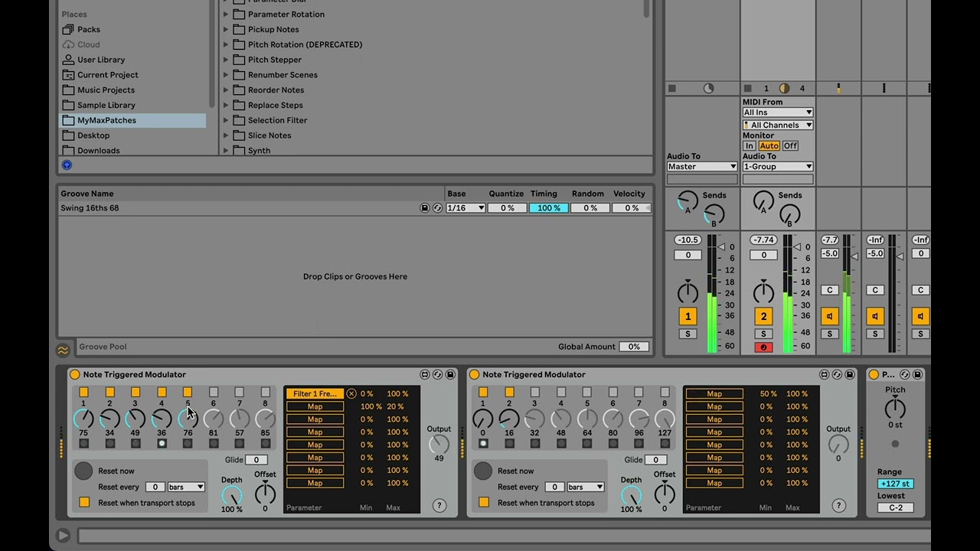This screenshot has width=980, height=551.
Task: Disable step 5 in the first modulator
Action: pos(188,392)
